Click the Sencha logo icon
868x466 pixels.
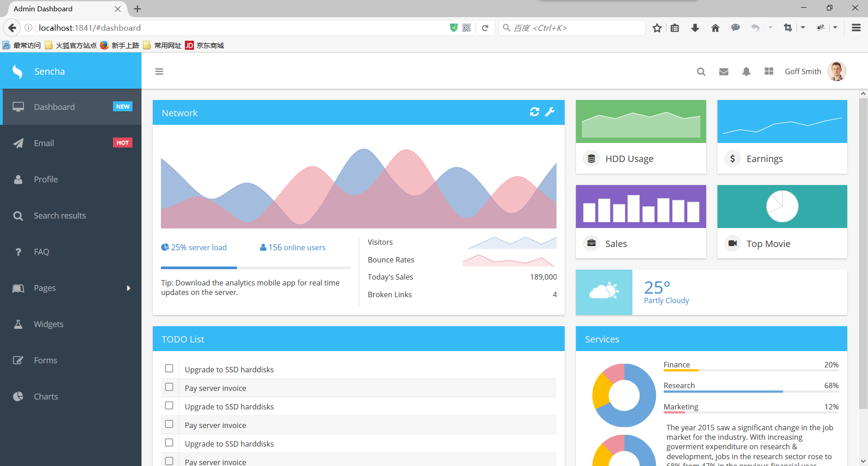click(18, 71)
